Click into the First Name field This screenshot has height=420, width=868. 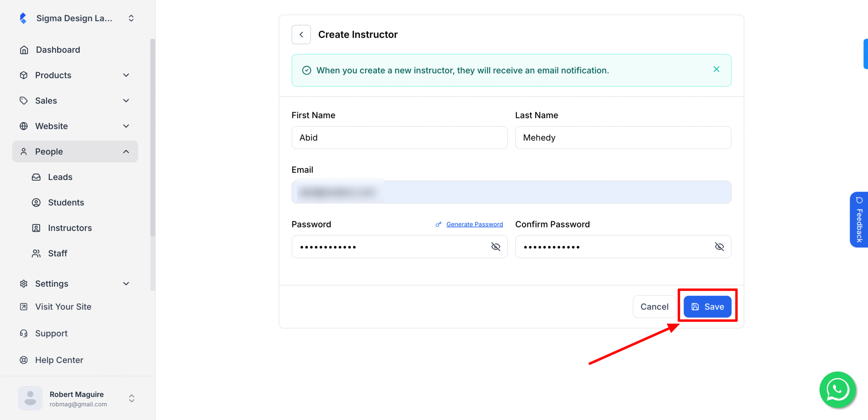pos(399,138)
